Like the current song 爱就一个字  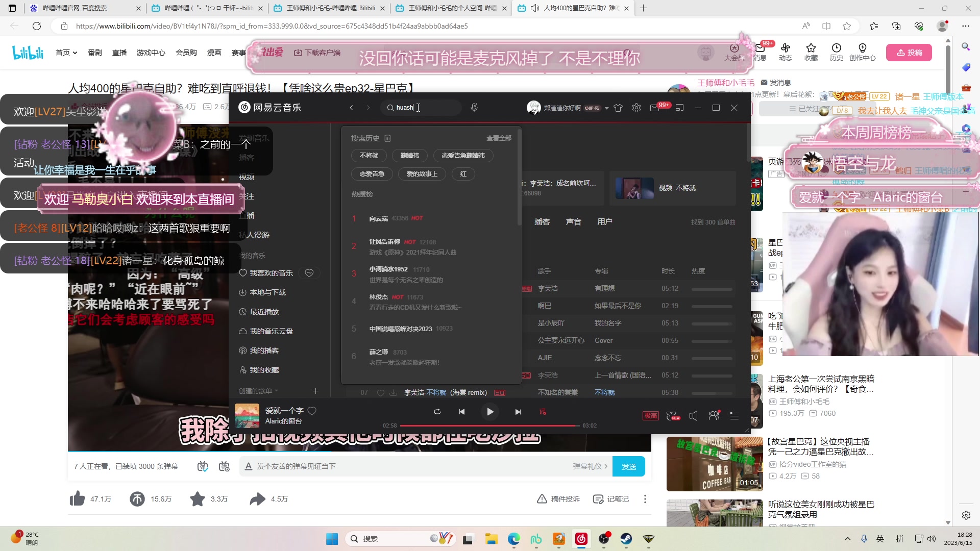[x=312, y=411]
